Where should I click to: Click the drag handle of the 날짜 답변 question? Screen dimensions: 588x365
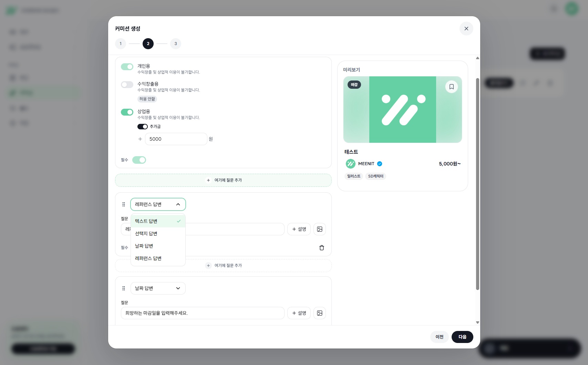pyautogui.click(x=124, y=288)
